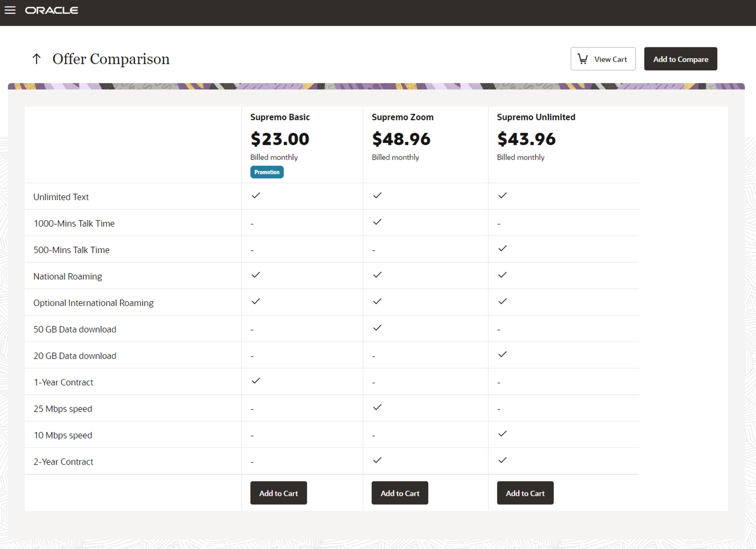This screenshot has height=549, width=756.
Task: Click the $48.96 price of Supremo Zoom
Action: click(x=401, y=139)
